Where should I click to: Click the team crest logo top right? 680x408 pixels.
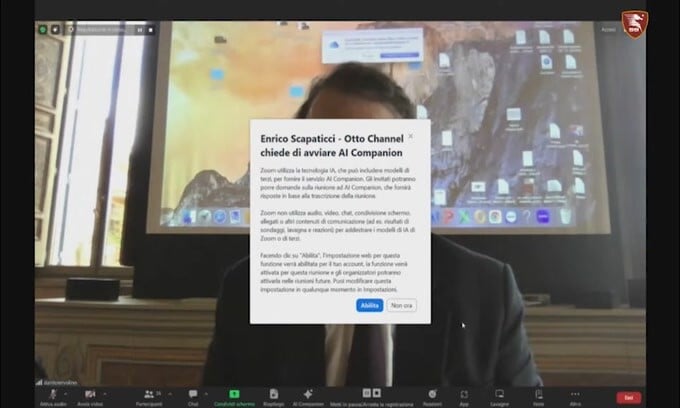(634, 25)
